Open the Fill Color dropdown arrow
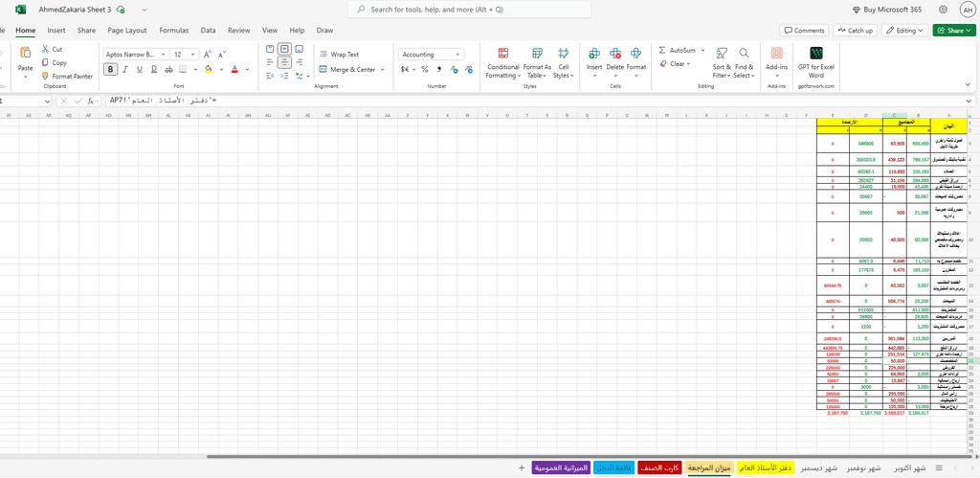The width and height of the screenshot is (980, 478). pos(221,69)
